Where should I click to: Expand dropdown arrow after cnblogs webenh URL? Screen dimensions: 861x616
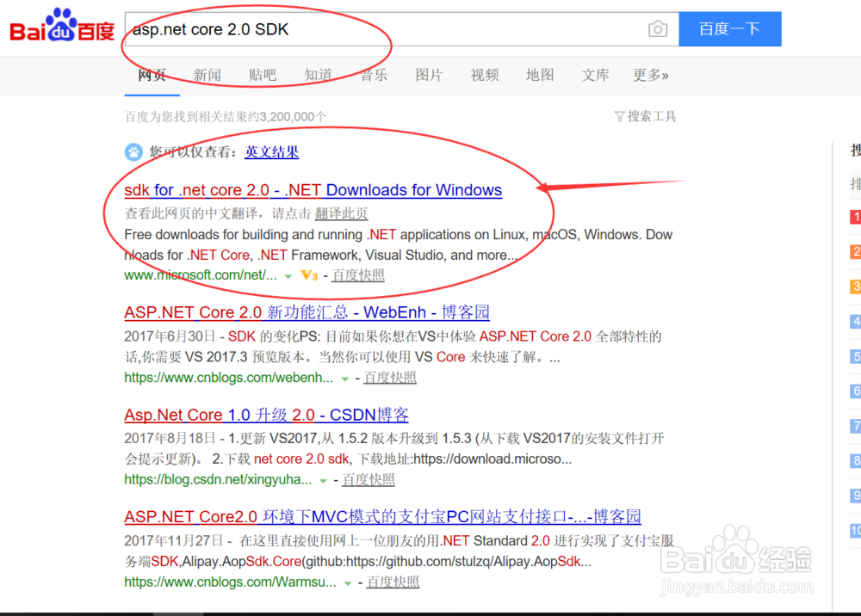(345, 379)
